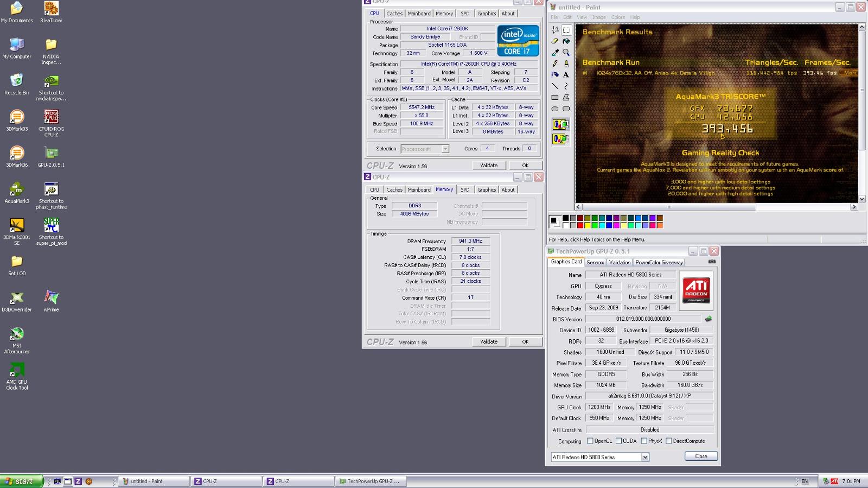Choose the Airbrush tool in Paint
868x488 pixels.
[555, 75]
